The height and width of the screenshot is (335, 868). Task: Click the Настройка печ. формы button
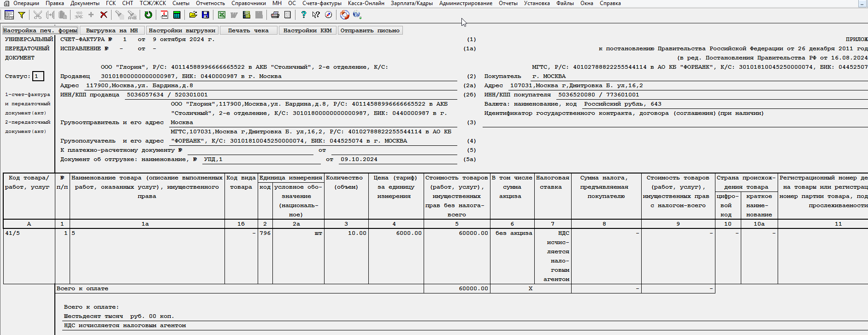[40, 30]
